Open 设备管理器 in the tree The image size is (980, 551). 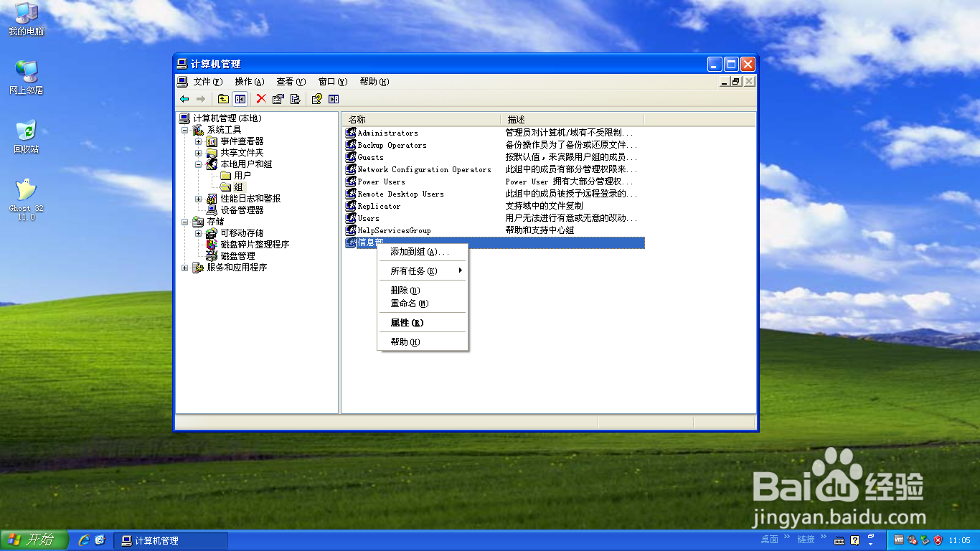[242, 210]
